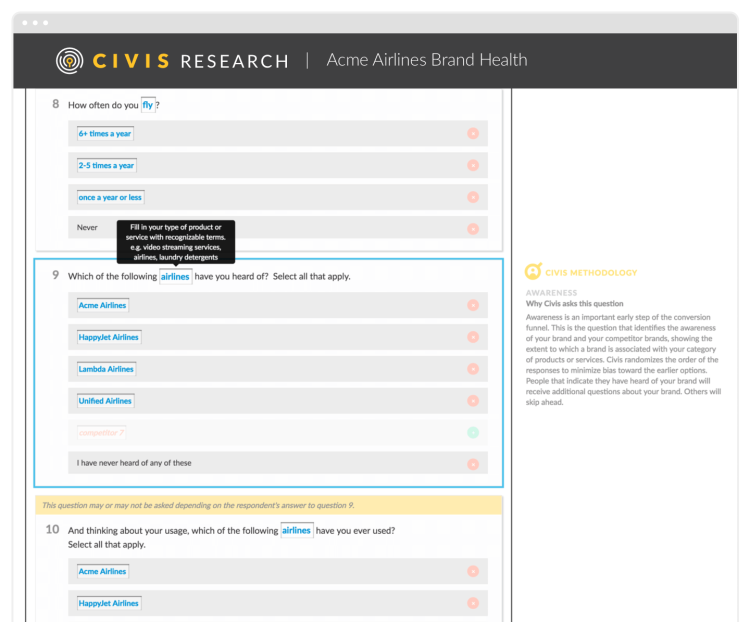750x622 pixels.
Task: Edit the Lambda Airlines field
Action: pos(106,369)
